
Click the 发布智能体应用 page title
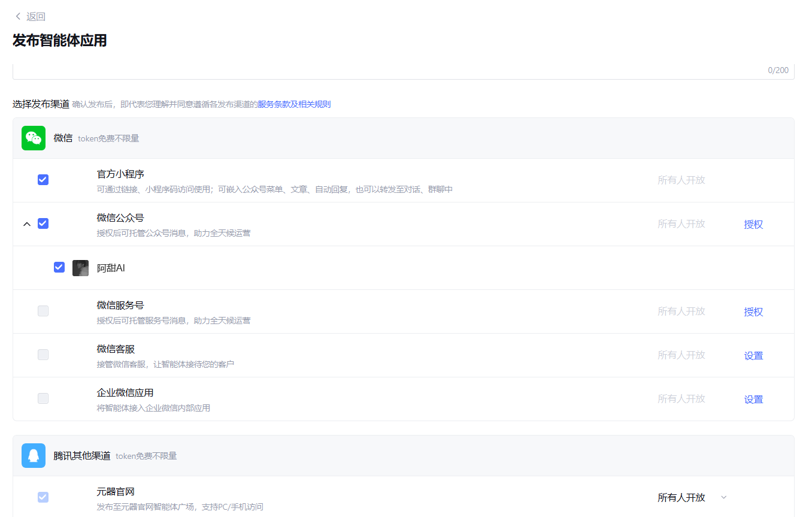pos(60,41)
